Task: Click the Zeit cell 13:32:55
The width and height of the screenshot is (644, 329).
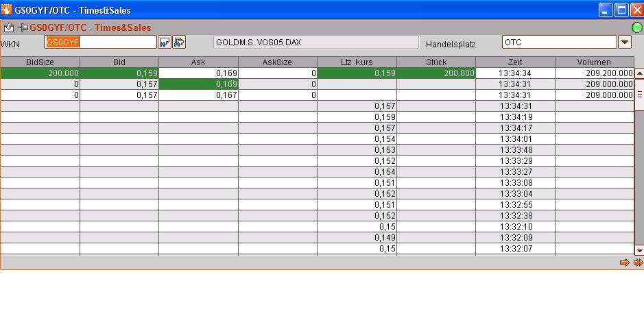Action: click(x=516, y=205)
